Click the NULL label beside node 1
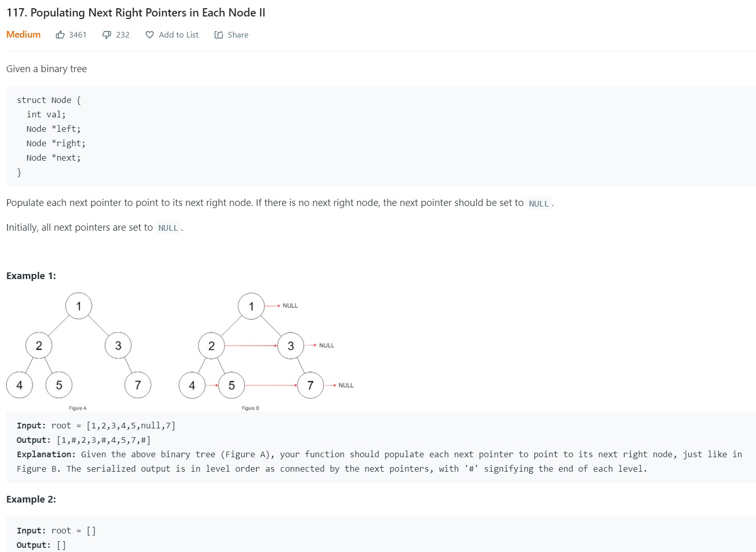Image resolution: width=756 pixels, height=552 pixels. pyautogui.click(x=290, y=306)
